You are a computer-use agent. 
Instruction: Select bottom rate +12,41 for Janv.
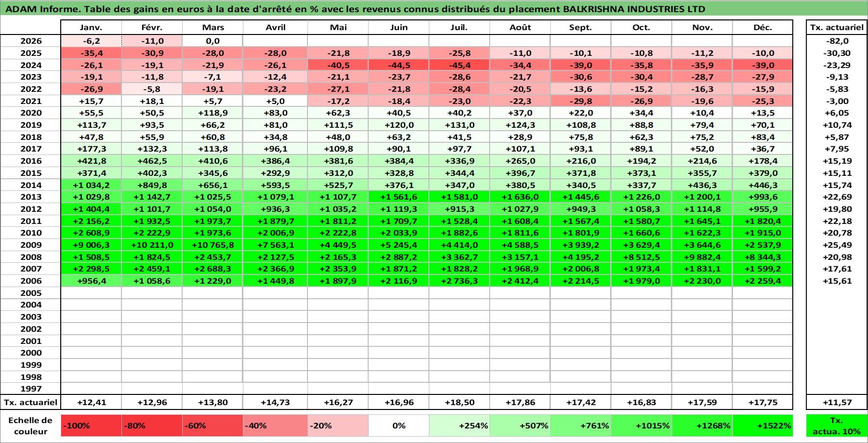(91, 402)
